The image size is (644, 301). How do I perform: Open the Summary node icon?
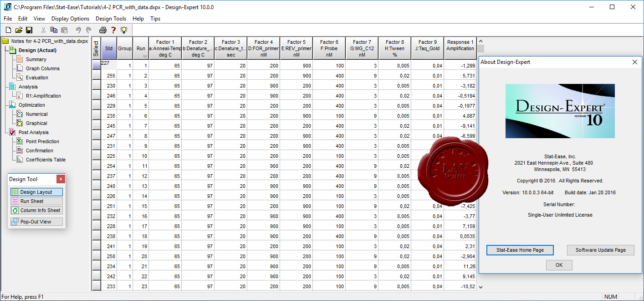click(20, 59)
